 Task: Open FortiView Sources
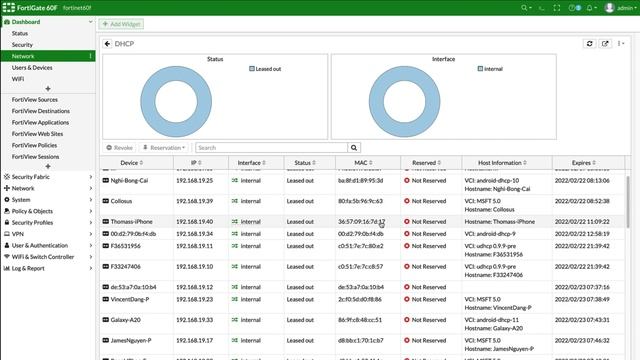[35, 100]
